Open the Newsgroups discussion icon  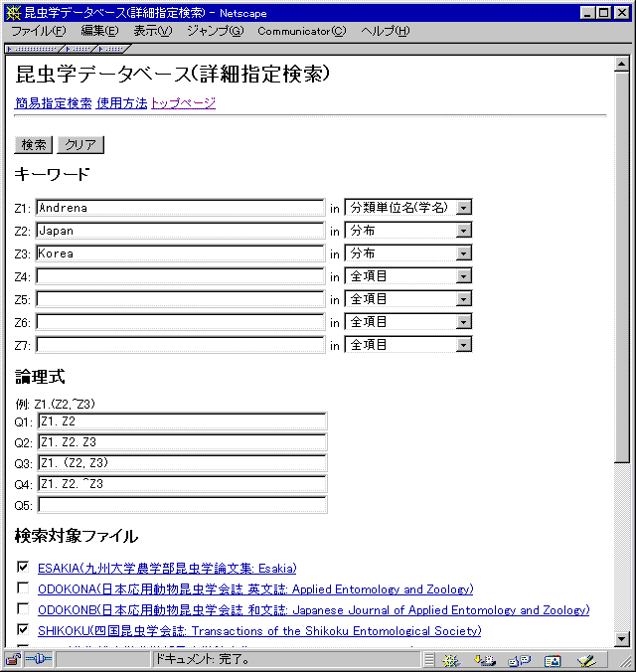[x=519, y=661]
